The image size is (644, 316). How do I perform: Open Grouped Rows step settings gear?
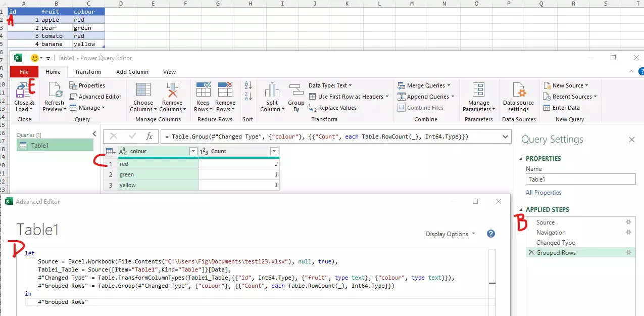point(628,252)
